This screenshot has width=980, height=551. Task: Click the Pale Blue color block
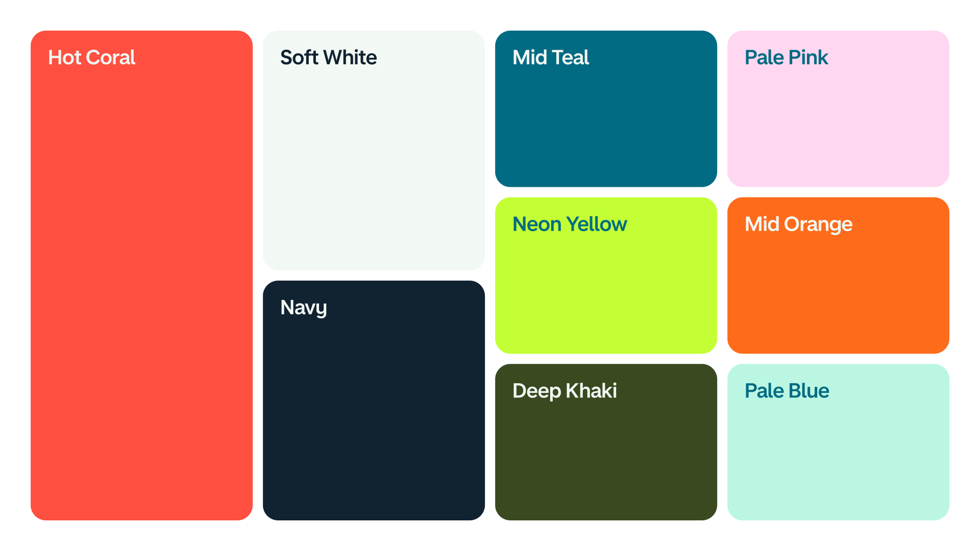click(x=838, y=442)
